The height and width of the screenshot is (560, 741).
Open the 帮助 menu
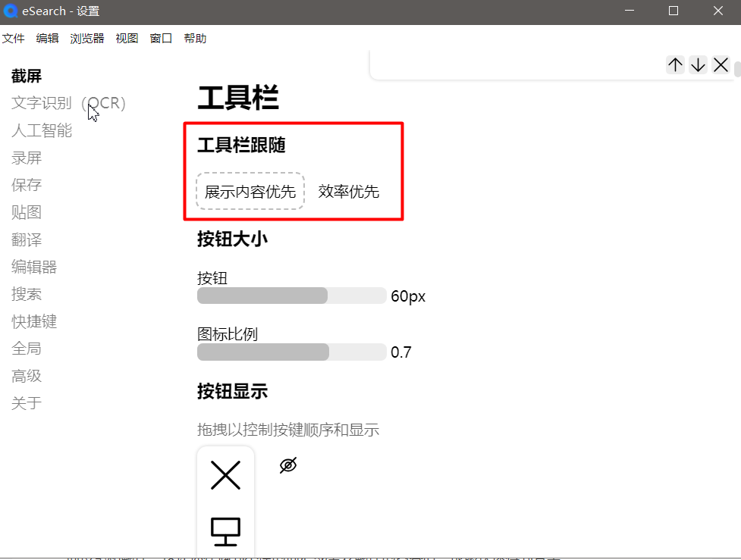195,38
